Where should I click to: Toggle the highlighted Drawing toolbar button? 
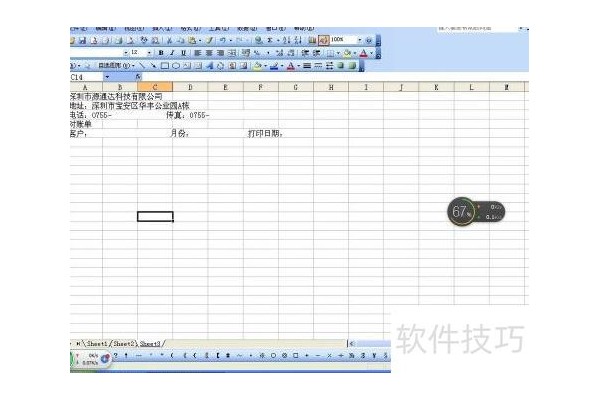coord(323,40)
